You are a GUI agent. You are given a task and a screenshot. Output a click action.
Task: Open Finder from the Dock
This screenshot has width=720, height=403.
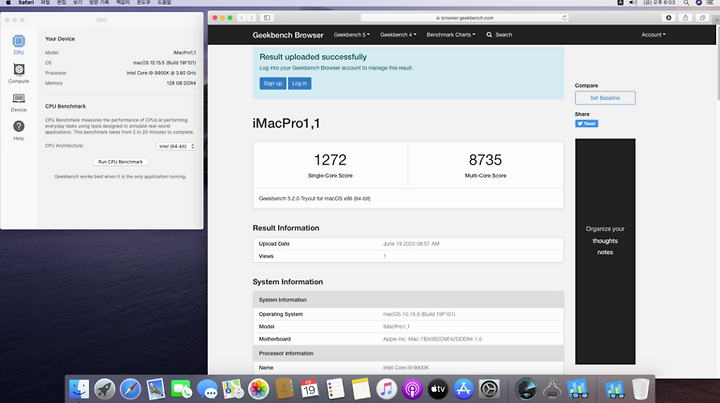point(79,389)
